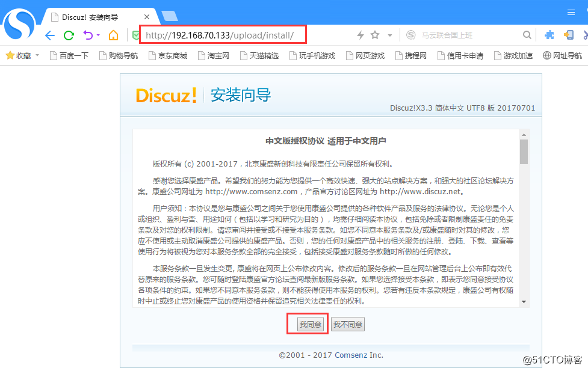Go back with the blue back arrow

tap(50, 35)
